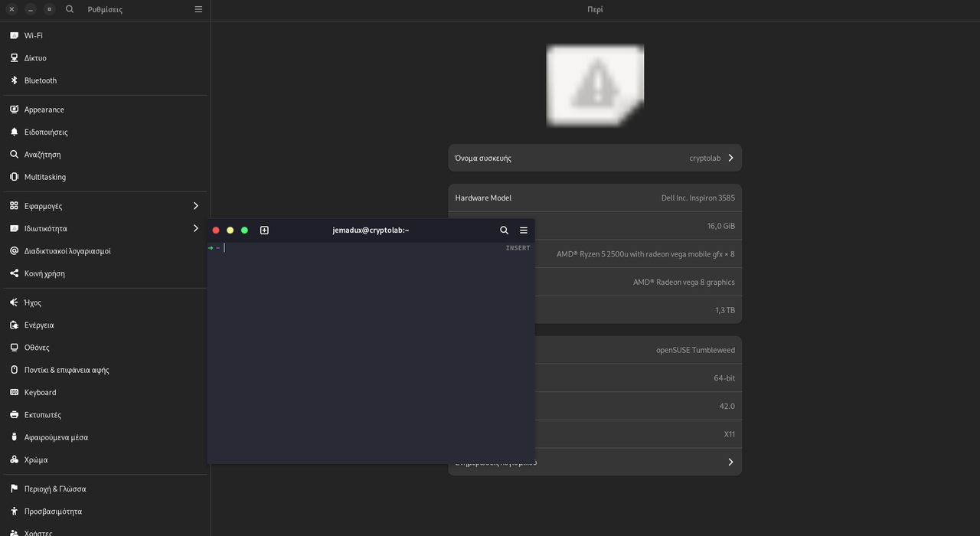Viewport: 980px width, 536px height.
Task: Open the Settings hamburger menu
Action: [198, 9]
